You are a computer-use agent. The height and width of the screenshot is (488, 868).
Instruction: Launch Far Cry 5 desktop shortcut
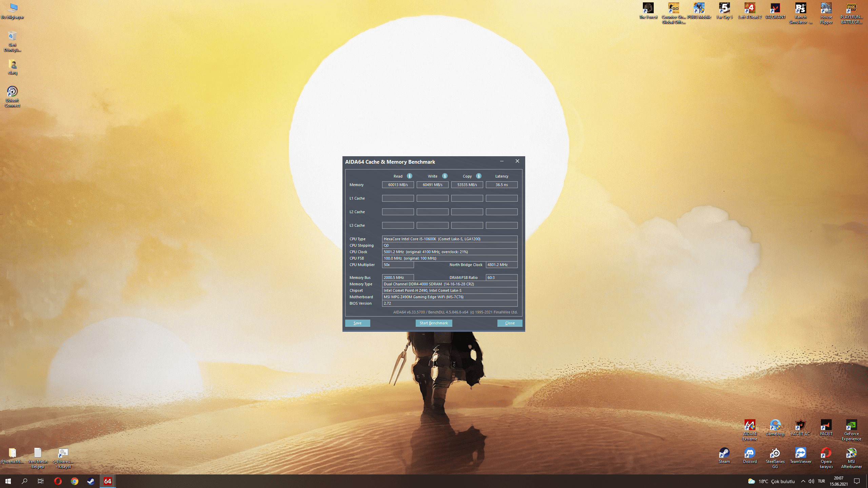[725, 11]
